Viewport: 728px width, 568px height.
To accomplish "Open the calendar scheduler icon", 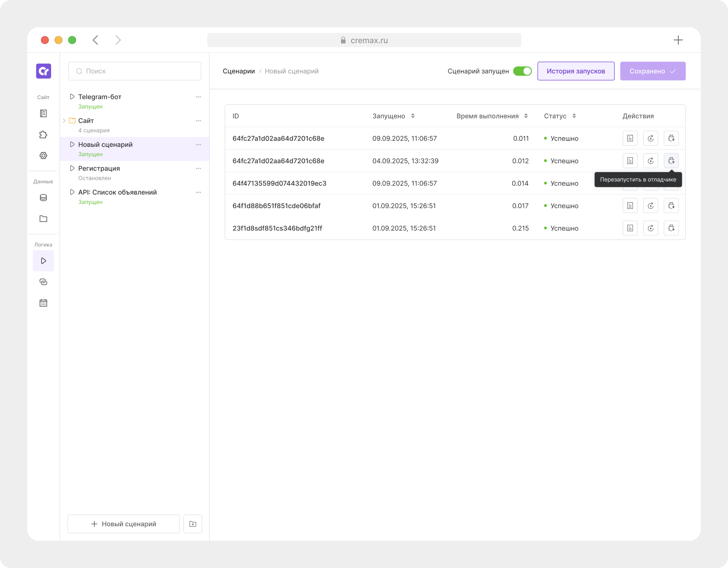I will click(43, 303).
